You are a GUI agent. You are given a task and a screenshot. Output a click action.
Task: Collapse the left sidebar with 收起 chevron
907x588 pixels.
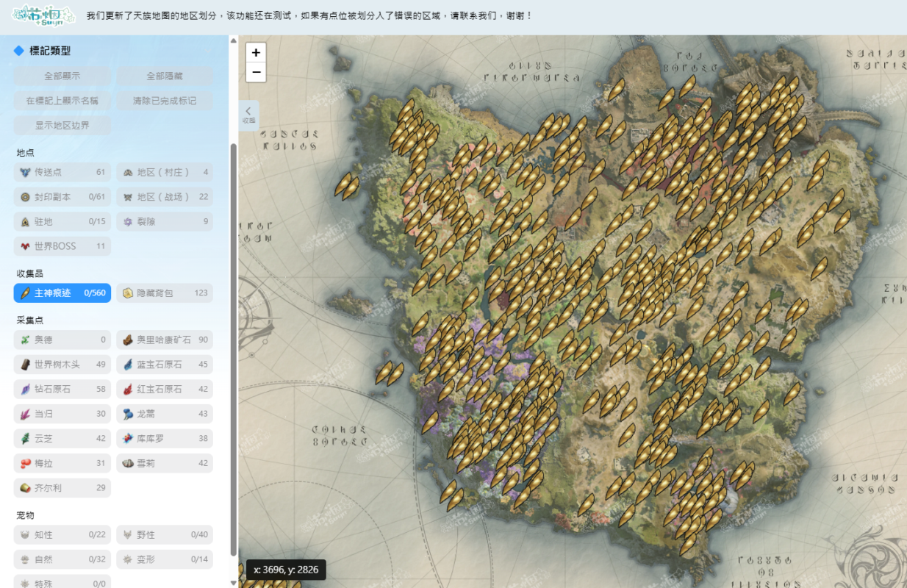[248, 115]
